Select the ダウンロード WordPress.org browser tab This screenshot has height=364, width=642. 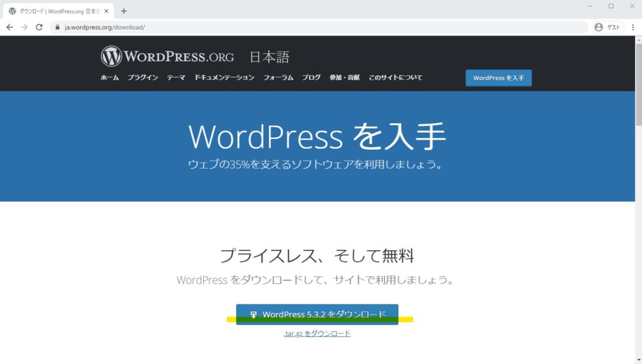tap(58, 11)
